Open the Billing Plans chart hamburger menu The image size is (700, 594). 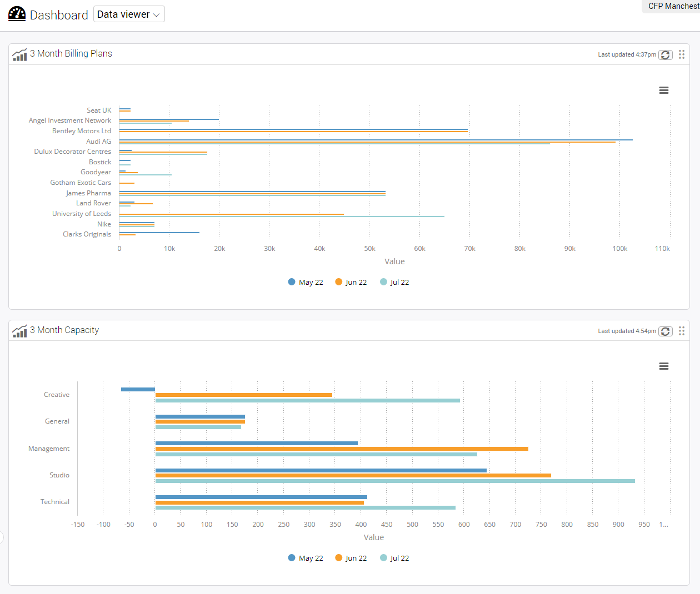point(664,90)
